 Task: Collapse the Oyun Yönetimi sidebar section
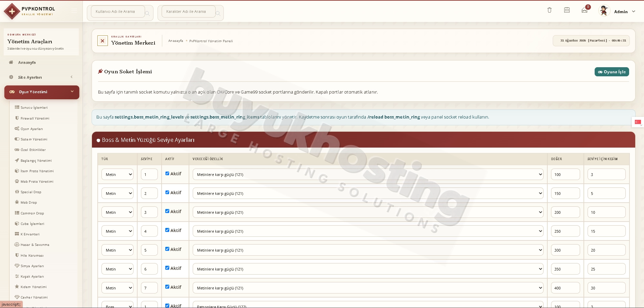tap(42, 92)
